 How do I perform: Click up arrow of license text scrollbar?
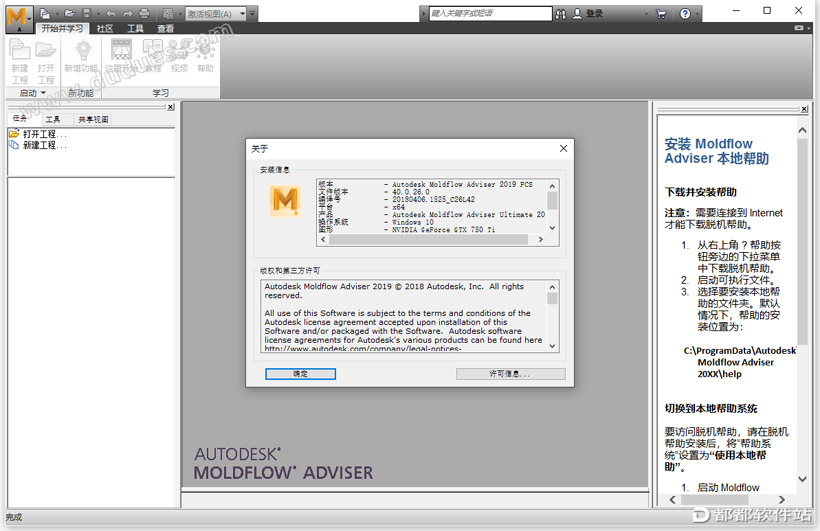[552, 287]
